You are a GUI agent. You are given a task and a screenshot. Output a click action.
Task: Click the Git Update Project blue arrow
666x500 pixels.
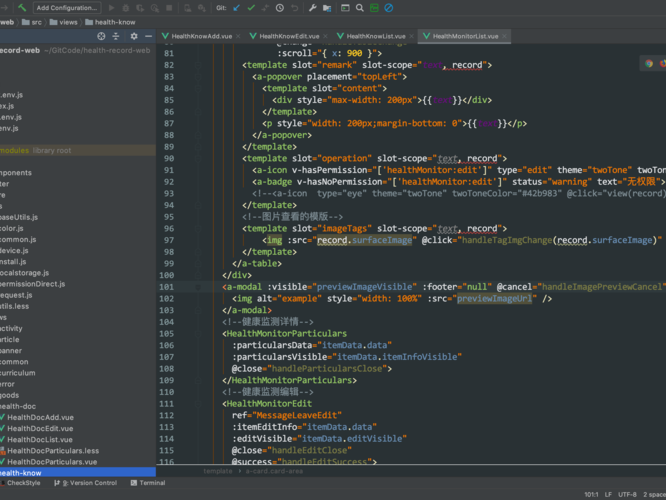[x=237, y=8]
